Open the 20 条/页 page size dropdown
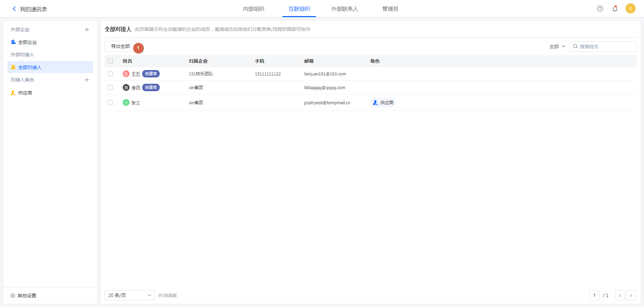This screenshot has height=307, width=644. point(129,295)
